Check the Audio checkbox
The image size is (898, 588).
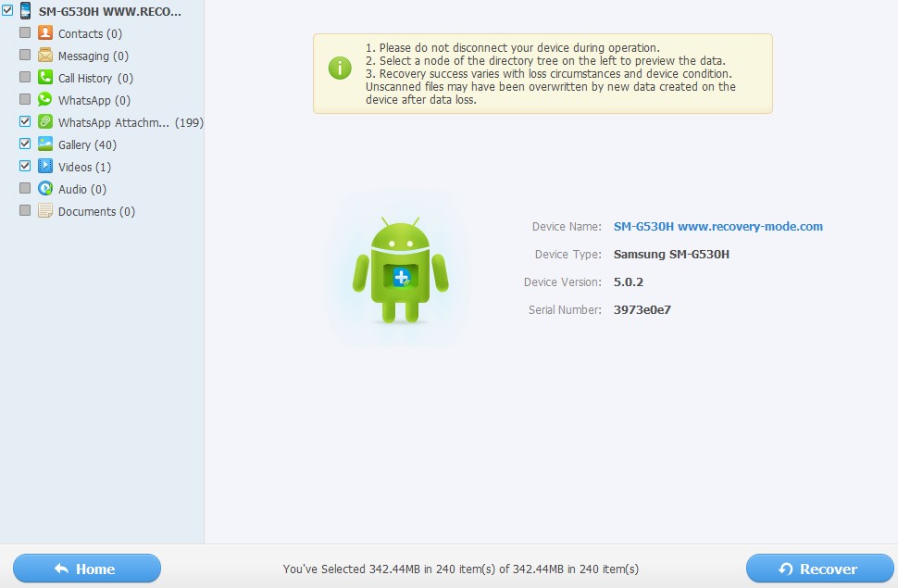click(25, 188)
